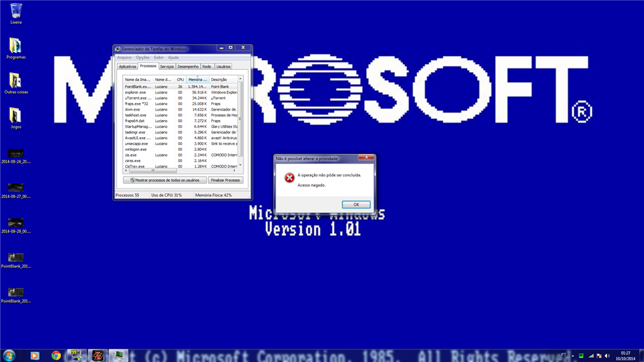Click the process list scroll-up arrow
The height and width of the screenshot is (362, 644).
[240, 79]
